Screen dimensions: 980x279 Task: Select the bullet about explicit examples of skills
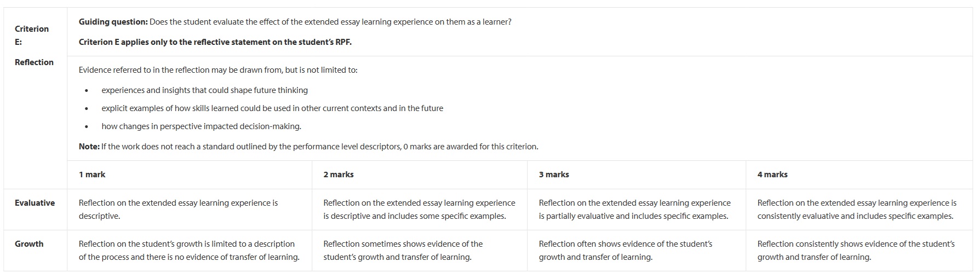coord(272,108)
